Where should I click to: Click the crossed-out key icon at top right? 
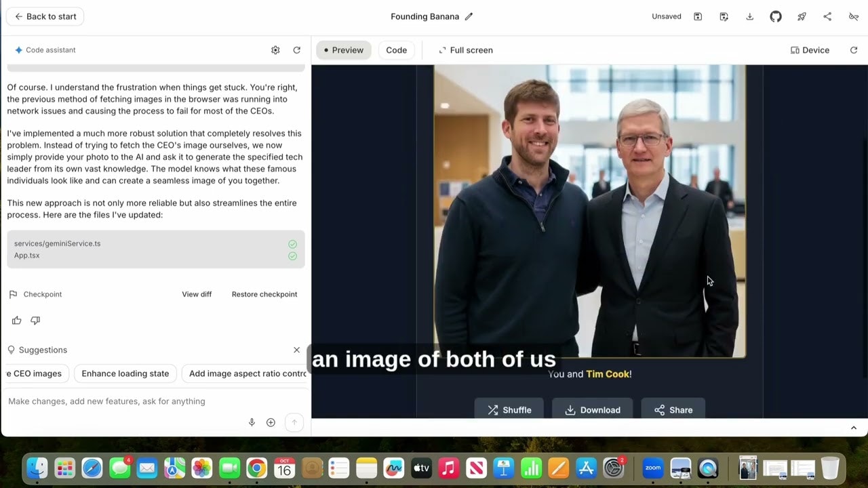click(854, 16)
